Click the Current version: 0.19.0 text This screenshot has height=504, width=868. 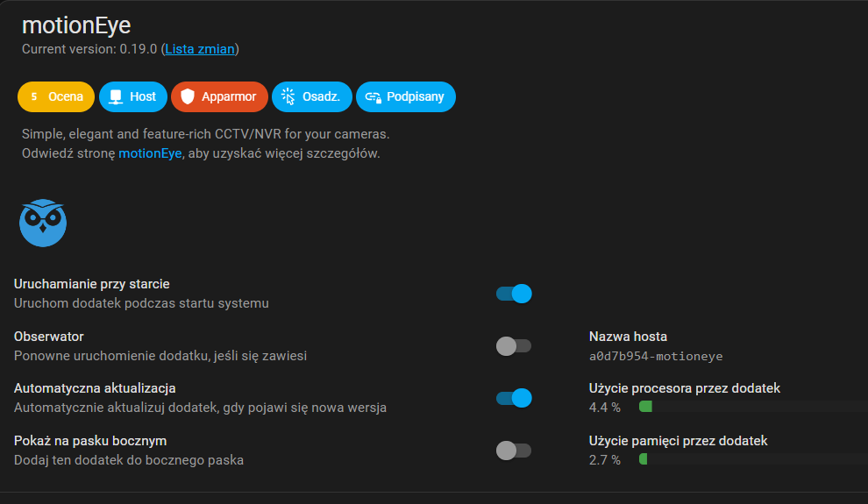tap(89, 49)
